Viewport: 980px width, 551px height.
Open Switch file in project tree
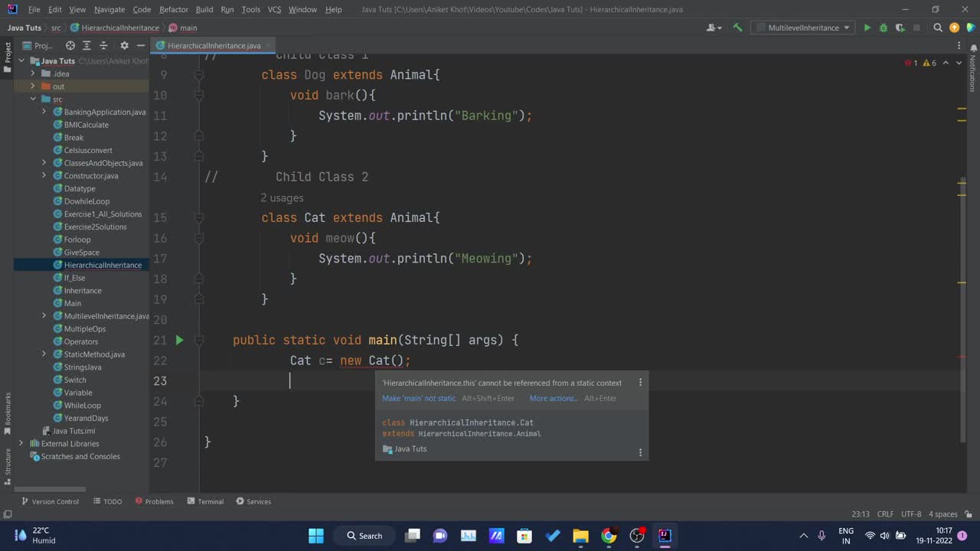coord(75,380)
